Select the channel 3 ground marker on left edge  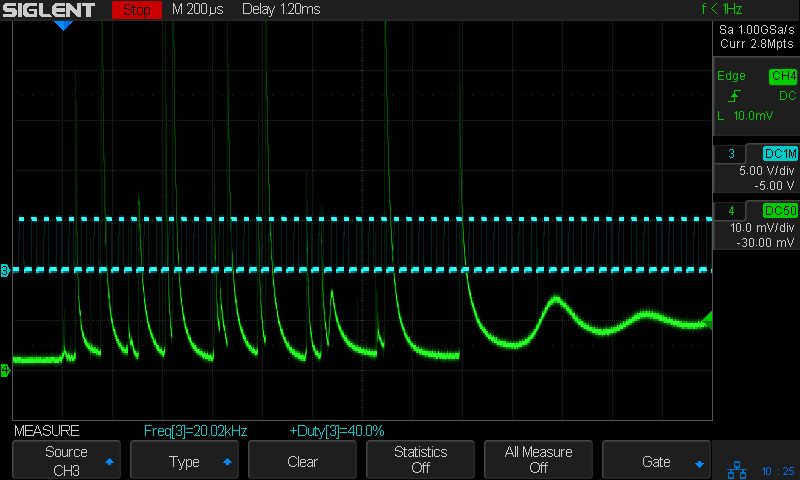pyautogui.click(x=6, y=271)
